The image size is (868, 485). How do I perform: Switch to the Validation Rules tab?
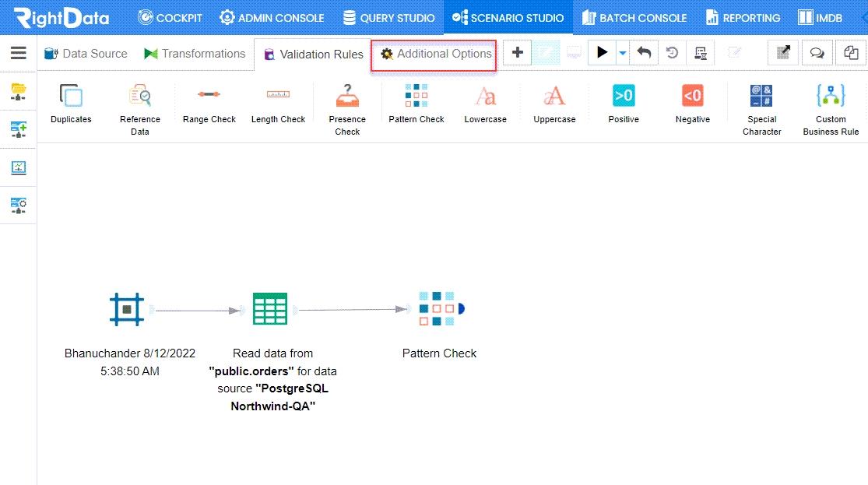(313, 54)
